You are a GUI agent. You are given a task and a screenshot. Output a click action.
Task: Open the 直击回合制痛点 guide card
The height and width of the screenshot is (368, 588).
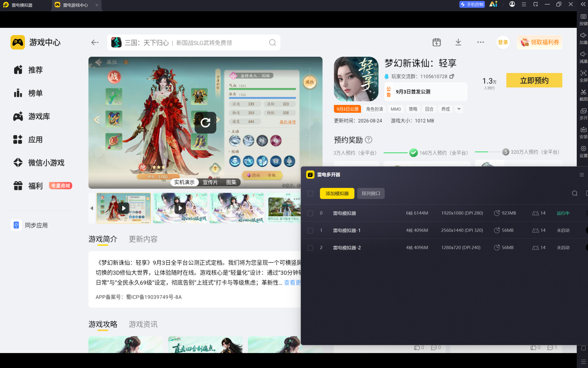pos(205,345)
